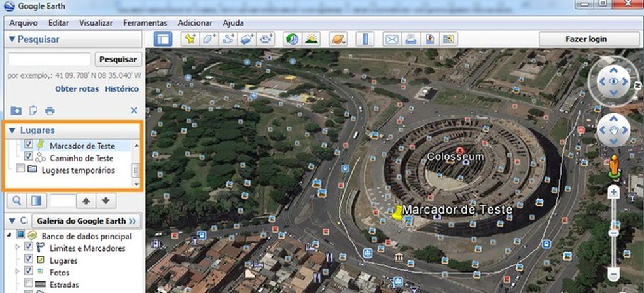Click the Colosseum map label
The image size is (644, 293).
pyautogui.click(x=456, y=157)
